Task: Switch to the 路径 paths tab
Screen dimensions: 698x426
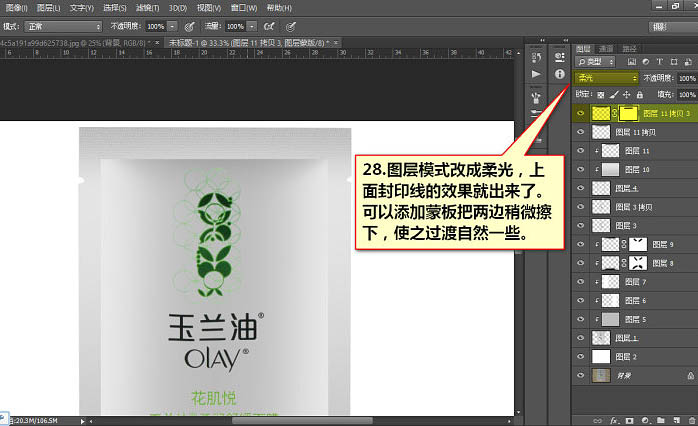Action: click(629, 49)
